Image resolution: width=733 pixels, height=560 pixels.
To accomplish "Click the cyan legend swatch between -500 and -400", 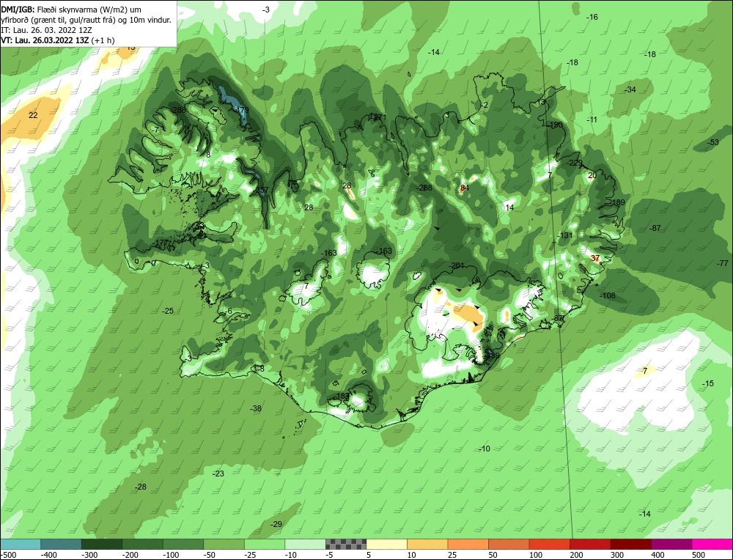I will [21, 544].
